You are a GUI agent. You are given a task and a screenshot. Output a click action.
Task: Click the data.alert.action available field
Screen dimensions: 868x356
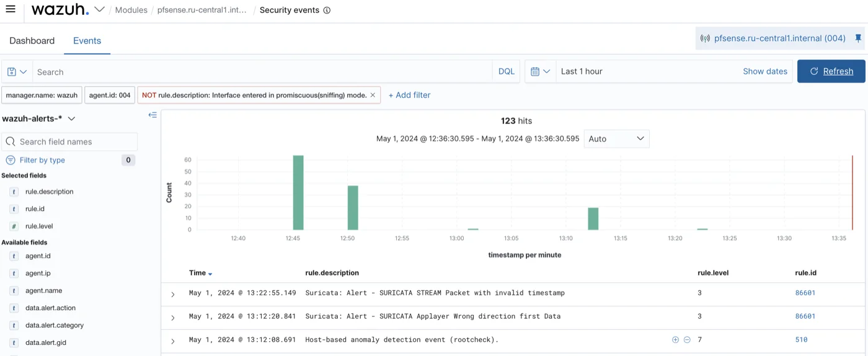50,308
